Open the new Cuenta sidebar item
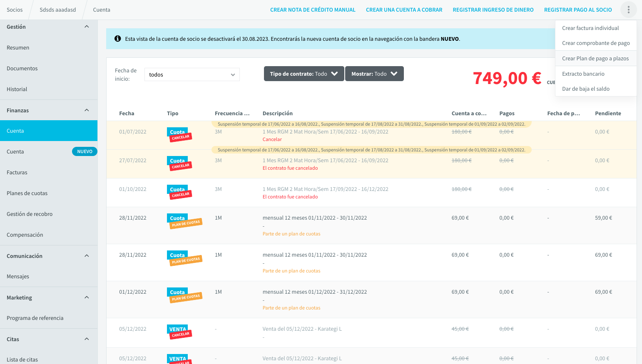Screen dimensions: 642x364 49,151
